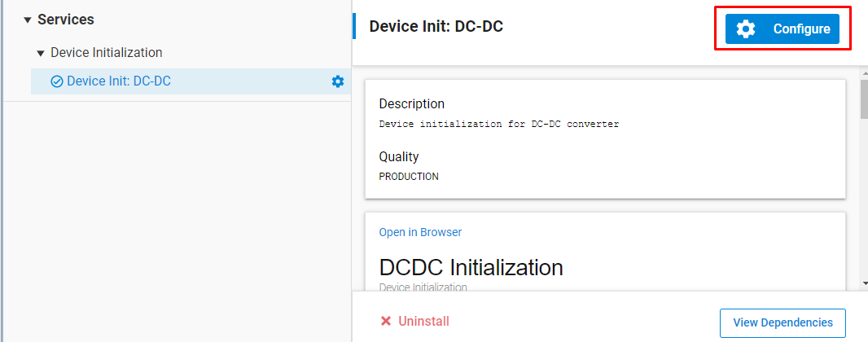The width and height of the screenshot is (868, 342).
Task: Select Device Init: DC-DC in the tree
Action: [x=119, y=81]
